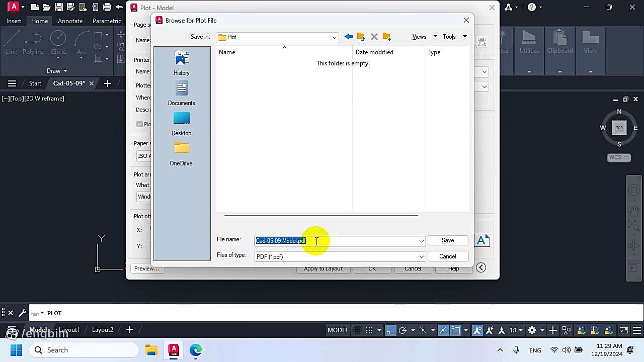Open the Views dropdown menu
Screen dimensions: 644x362
[424, 37]
